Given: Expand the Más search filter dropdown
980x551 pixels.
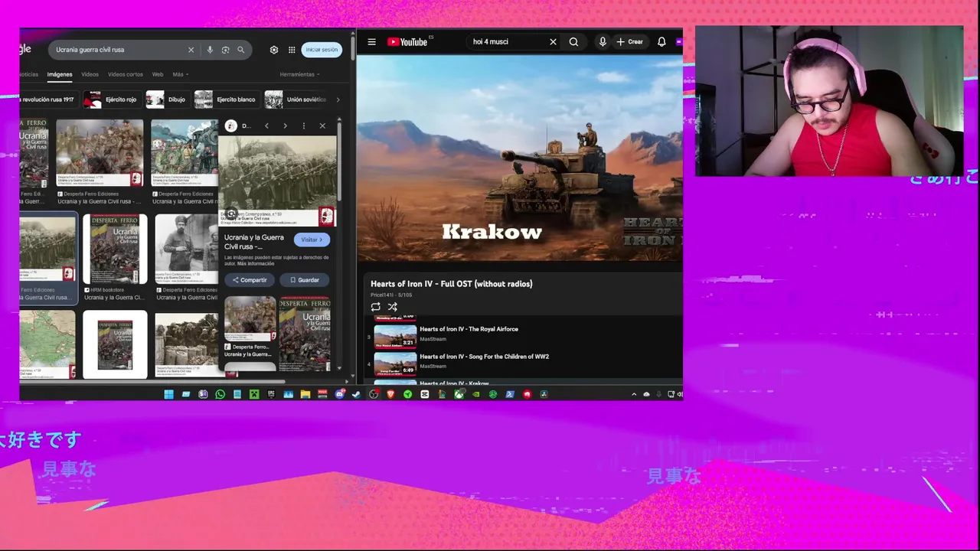Looking at the screenshot, I should click(181, 74).
